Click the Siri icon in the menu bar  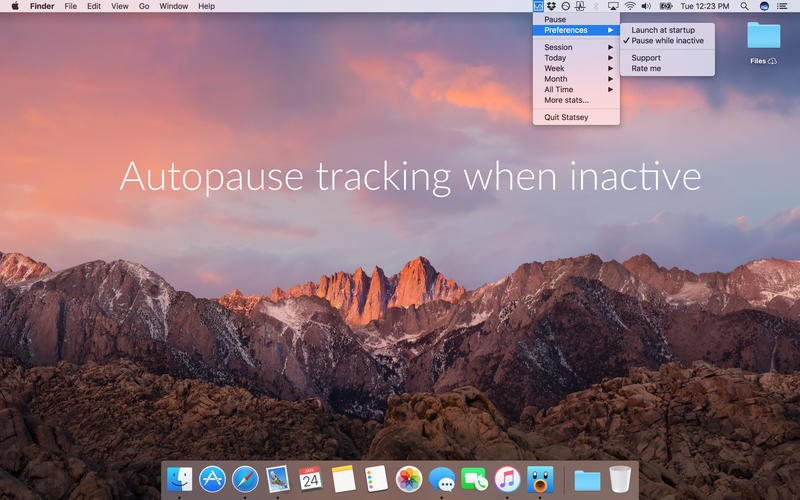(x=764, y=6)
